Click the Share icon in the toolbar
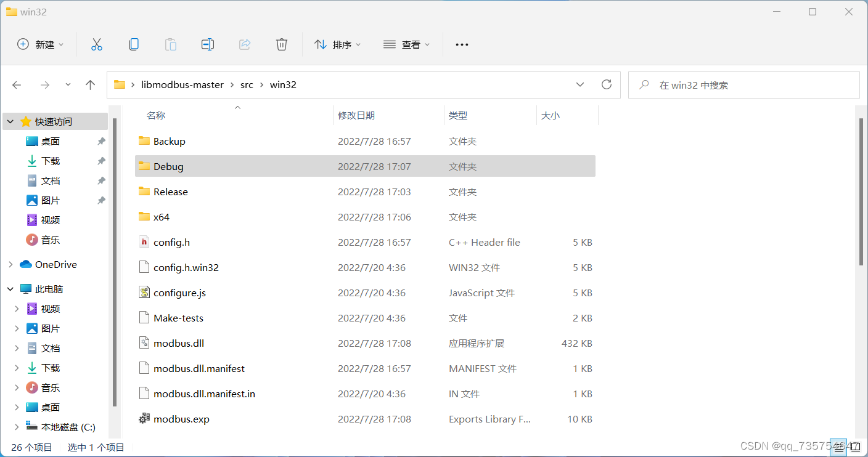The height and width of the screenshot is (457, 868). click(244, 44)
